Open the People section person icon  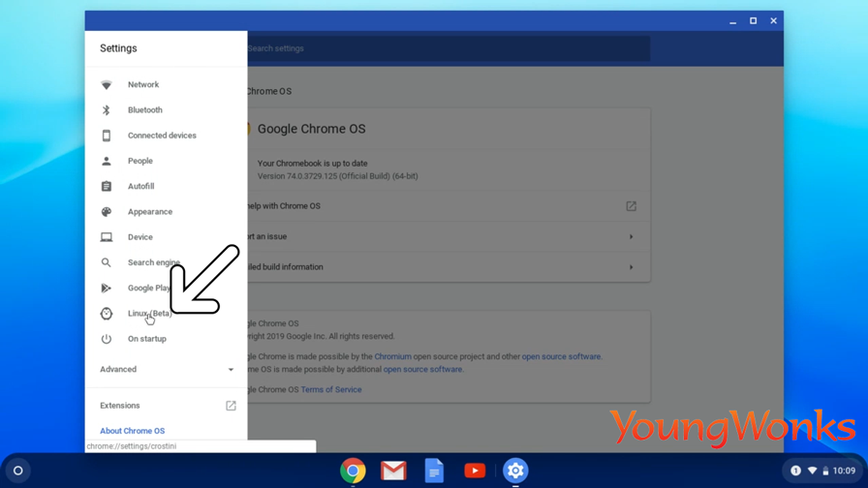pyautogui.click(x=107, y=161)
